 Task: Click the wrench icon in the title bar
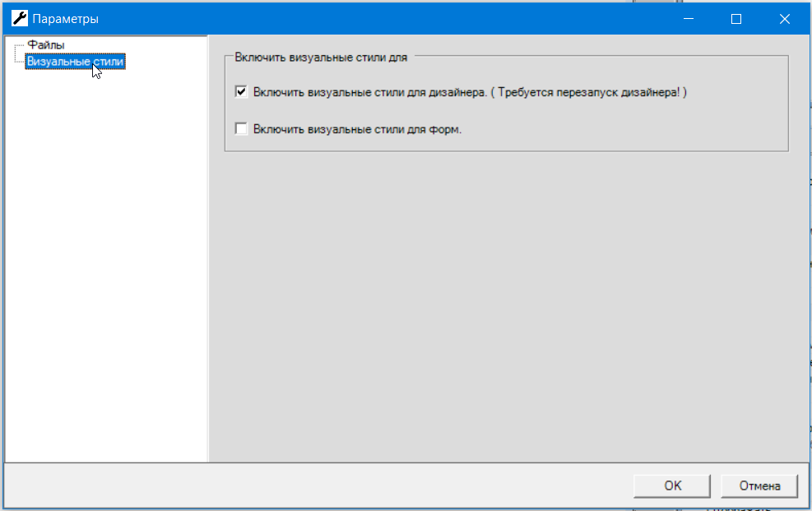coord(20,18)
